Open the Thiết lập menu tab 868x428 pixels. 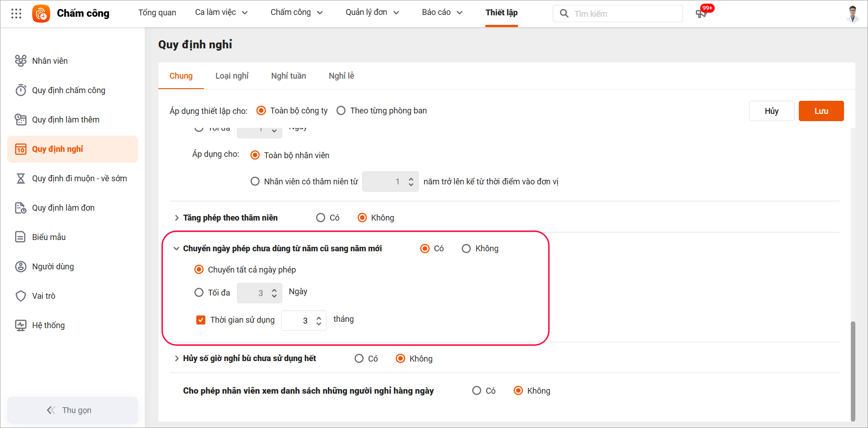click(502, 13)
